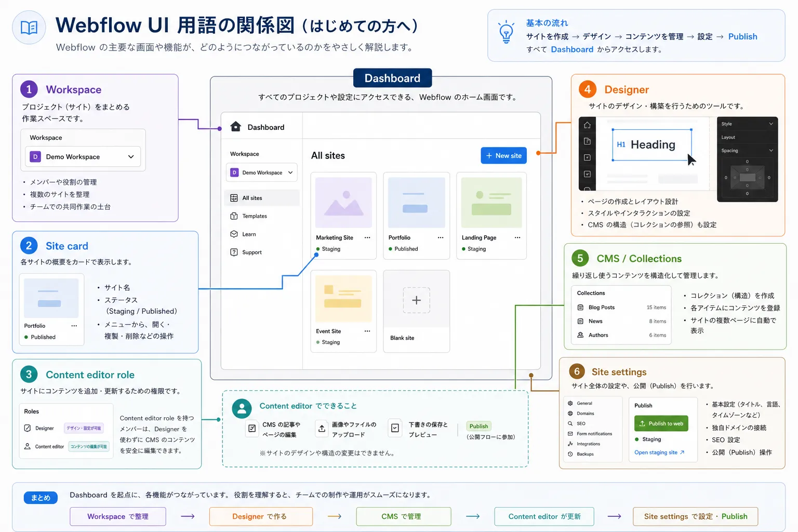Open the Event Site thumbnail
Screen dimensions: 798x532
[x=343, y=298]
